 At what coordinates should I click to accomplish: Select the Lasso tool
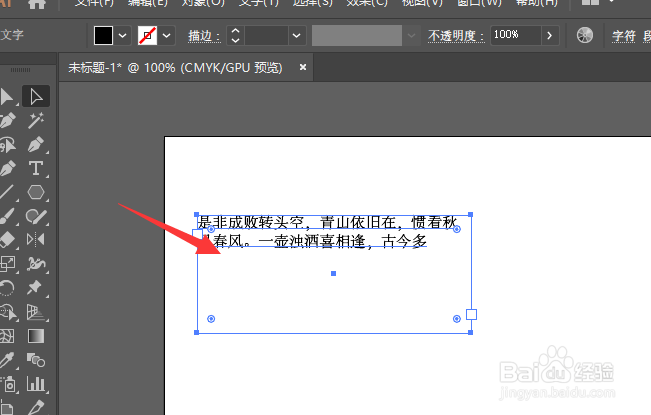coord(7,145)
